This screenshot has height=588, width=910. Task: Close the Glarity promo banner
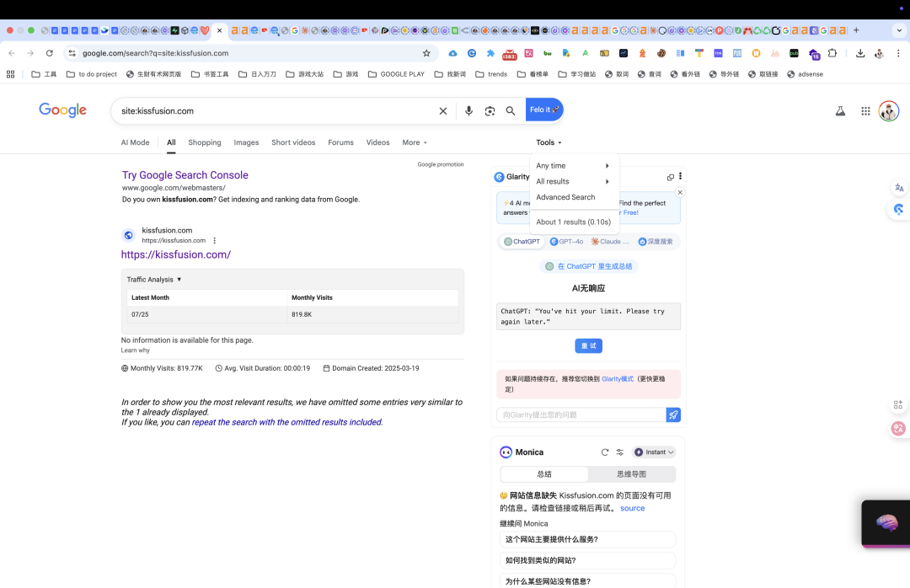(x=680, y=192)
